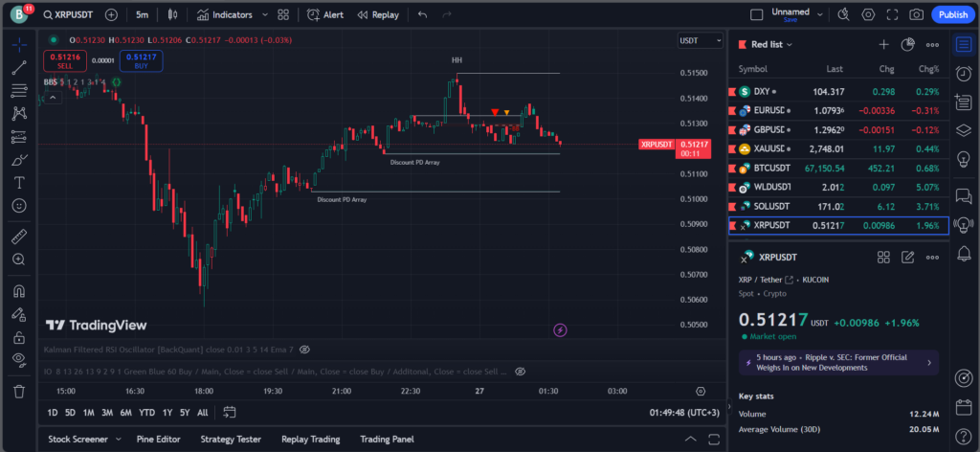Screen dimensions: 980x452
Task: Remove drawings with trash icon
Action: pos(19,392)
